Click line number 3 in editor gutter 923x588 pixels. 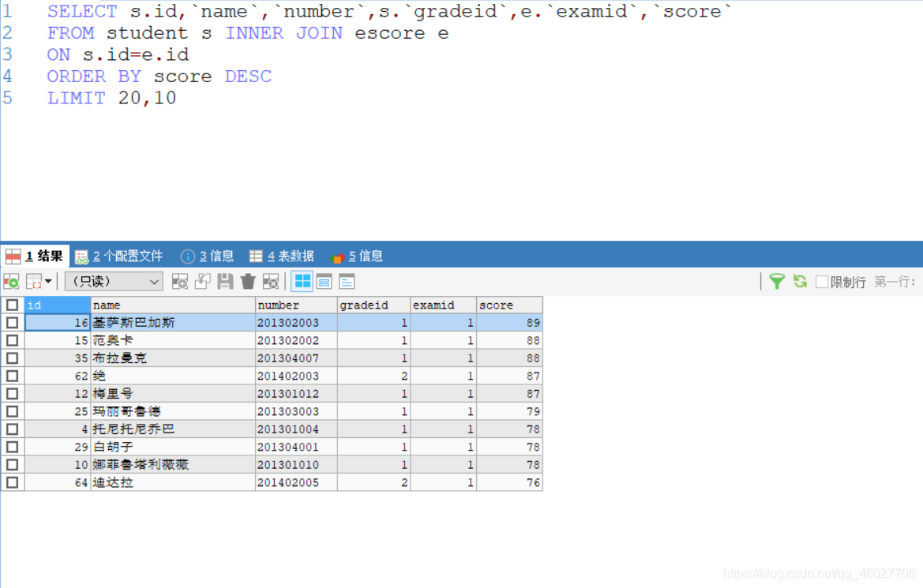[8, 54]
